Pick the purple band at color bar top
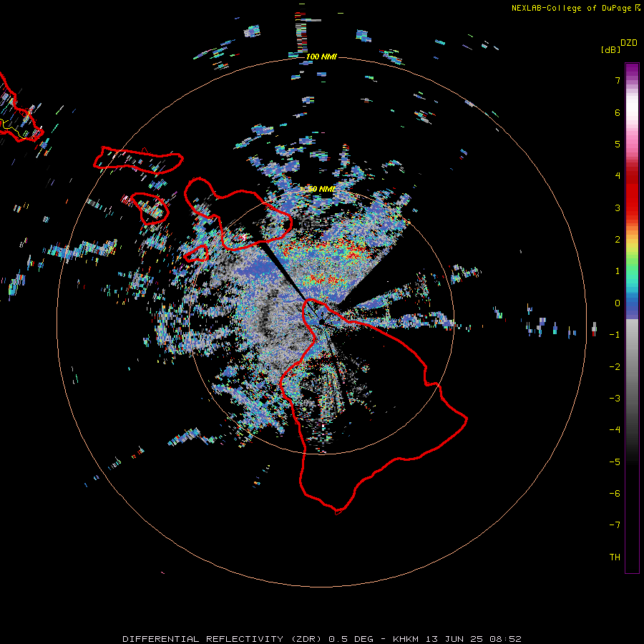Screen dimensions: 644x644 [632, 70]
